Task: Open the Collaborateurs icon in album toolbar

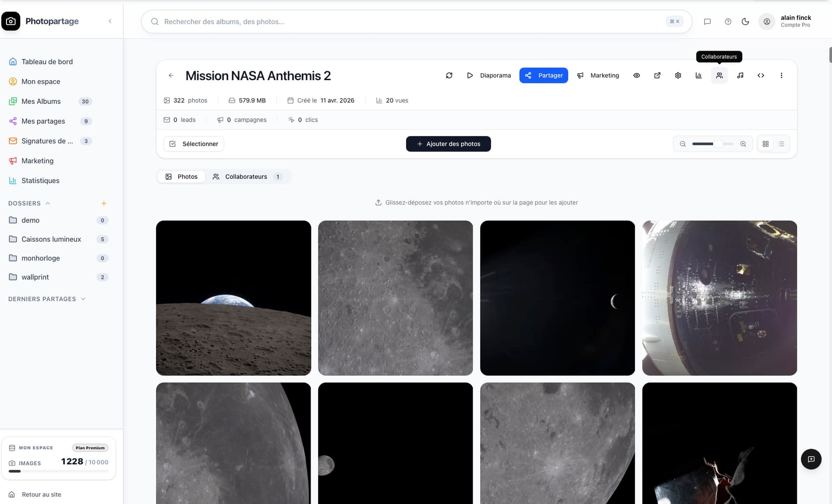Action: click(719, 75)
